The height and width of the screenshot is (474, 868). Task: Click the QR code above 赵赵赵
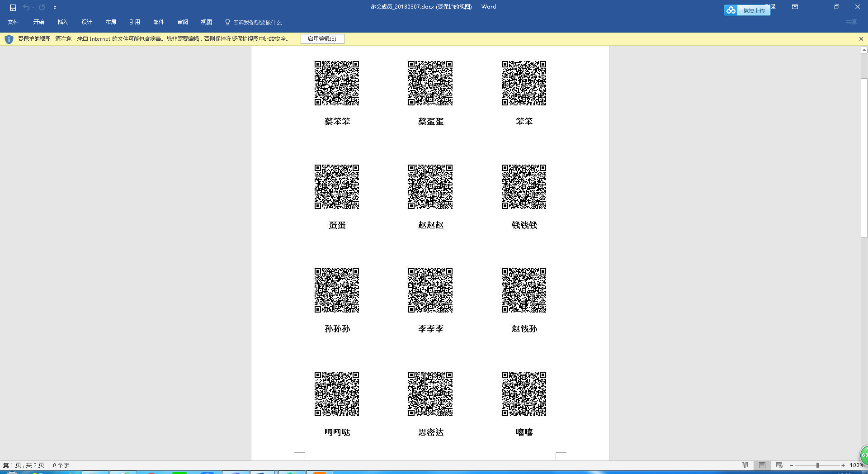[430, 187]
